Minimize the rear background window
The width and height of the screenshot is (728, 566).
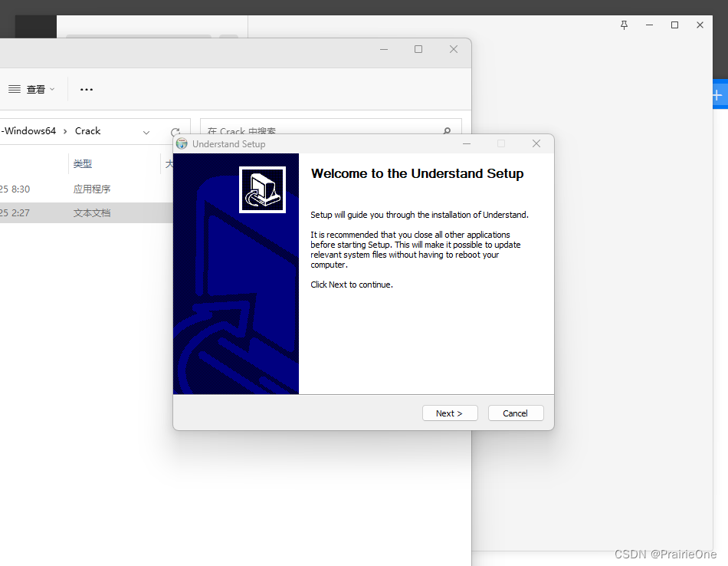[650, 25]
